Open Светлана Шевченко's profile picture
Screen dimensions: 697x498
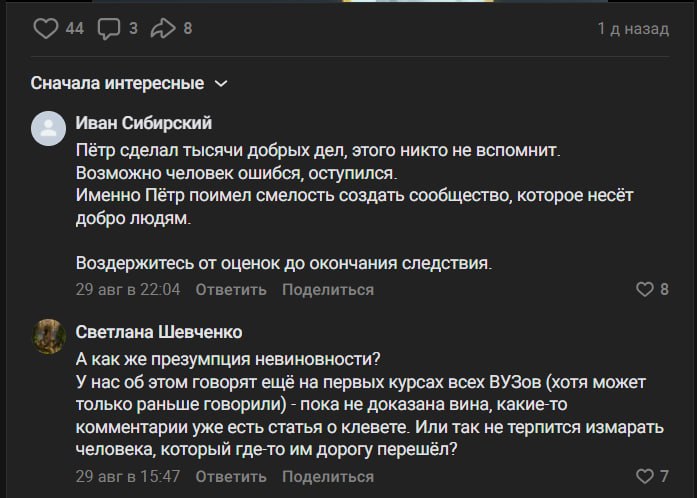(x=48, y=337)
